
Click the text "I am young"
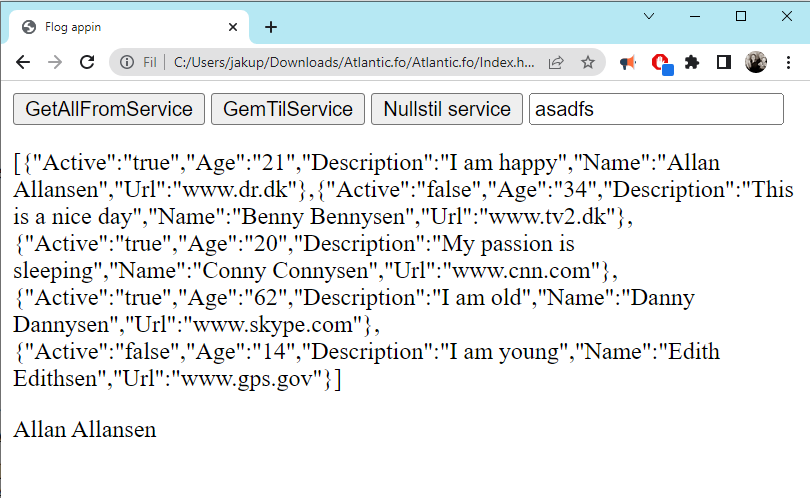[505, 352]
